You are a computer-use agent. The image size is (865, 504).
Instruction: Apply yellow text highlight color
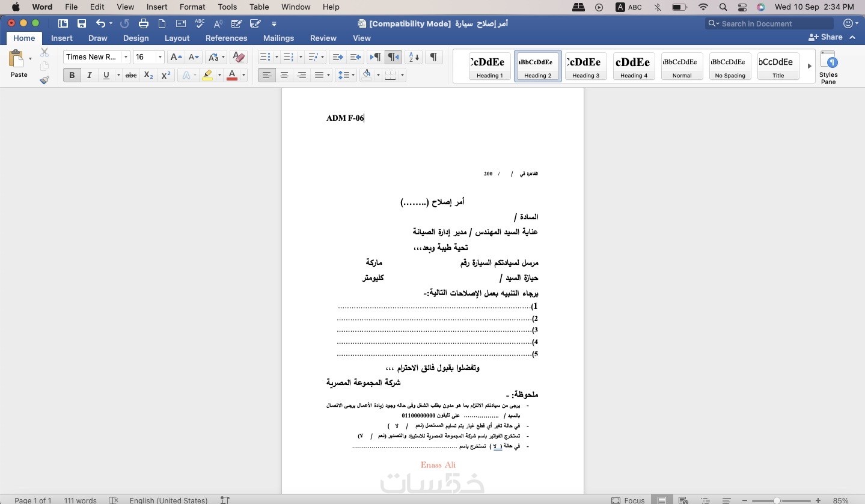207,75
